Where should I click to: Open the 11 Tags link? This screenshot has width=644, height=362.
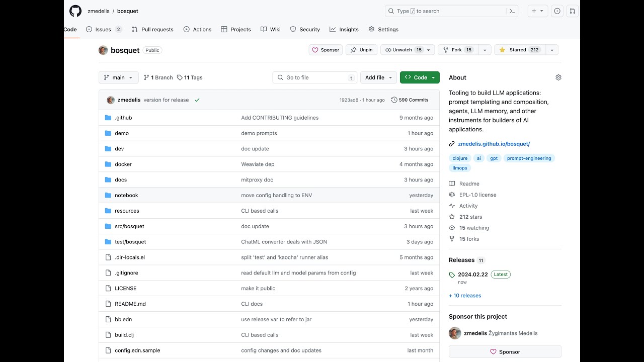point(190,77)
